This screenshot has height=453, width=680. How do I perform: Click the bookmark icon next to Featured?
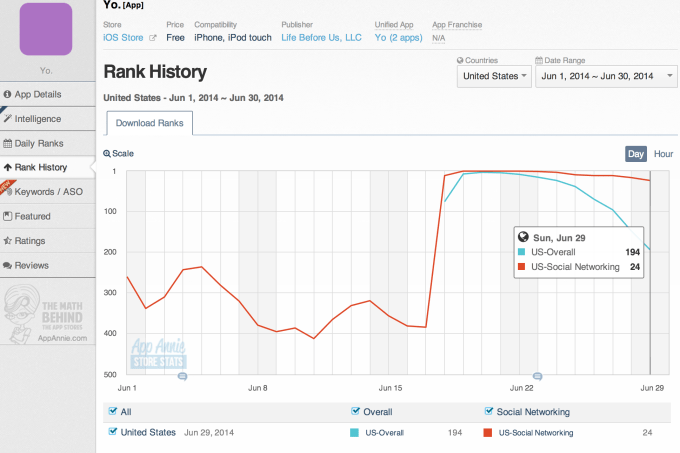7,216
